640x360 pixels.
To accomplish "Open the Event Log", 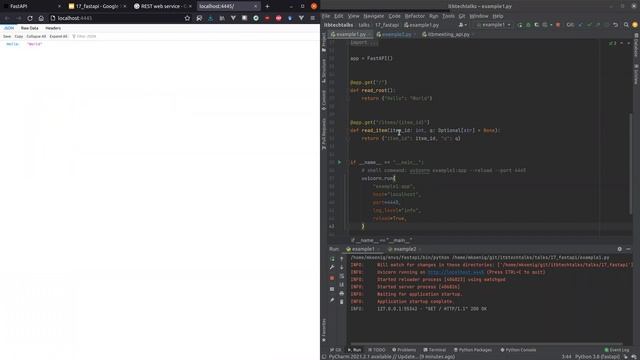I will (617, 350).
